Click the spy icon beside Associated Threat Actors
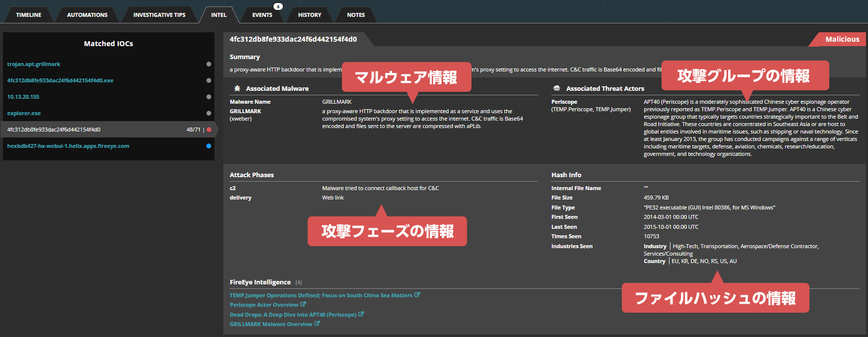The image size is (868, 337). click(557, 88)
